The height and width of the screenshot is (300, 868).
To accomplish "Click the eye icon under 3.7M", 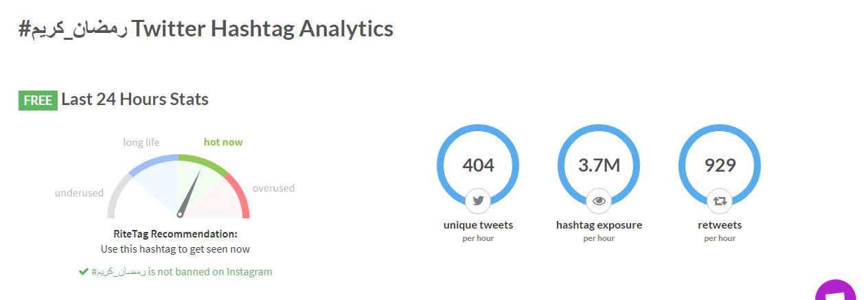I will [x=599, y=201].
